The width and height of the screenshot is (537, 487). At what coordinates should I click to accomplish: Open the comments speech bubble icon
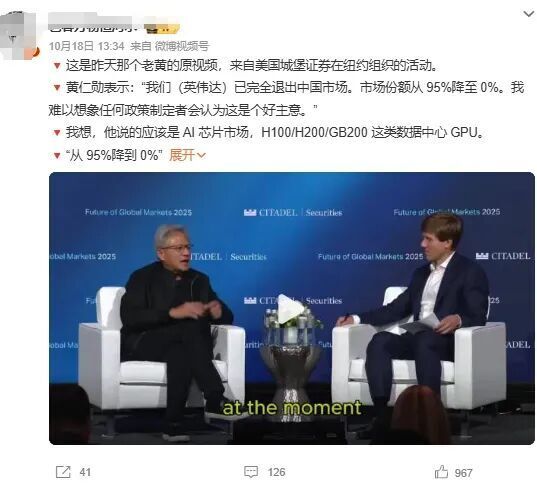click(x=251, y=472)
